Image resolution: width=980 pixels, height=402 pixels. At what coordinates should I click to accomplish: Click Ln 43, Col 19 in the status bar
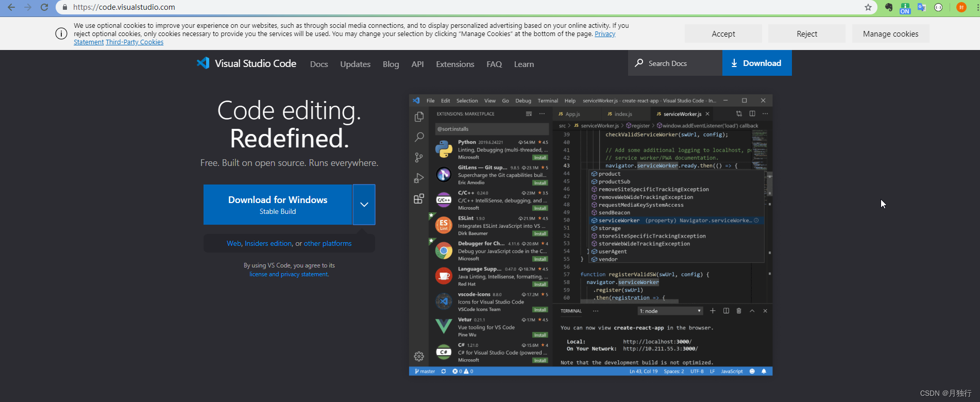tap(644, 371)
